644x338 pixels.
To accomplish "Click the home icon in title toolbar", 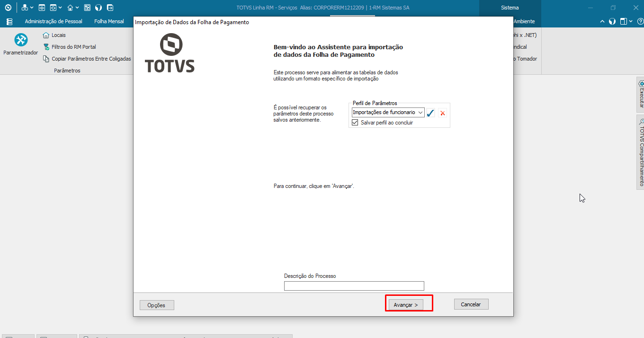I will pyautogui.click(x=70, y=8).
